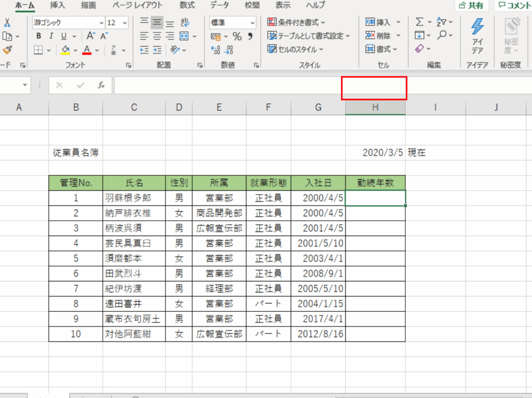The height and width of the screenshot is (398, 532).
Task: Select the Format Painter brush icon
Action: pos(7,50)
